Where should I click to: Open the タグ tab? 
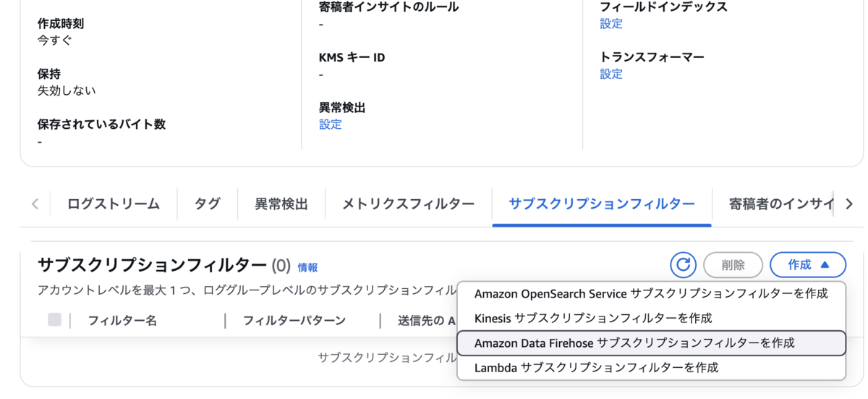tap(207, 204)
